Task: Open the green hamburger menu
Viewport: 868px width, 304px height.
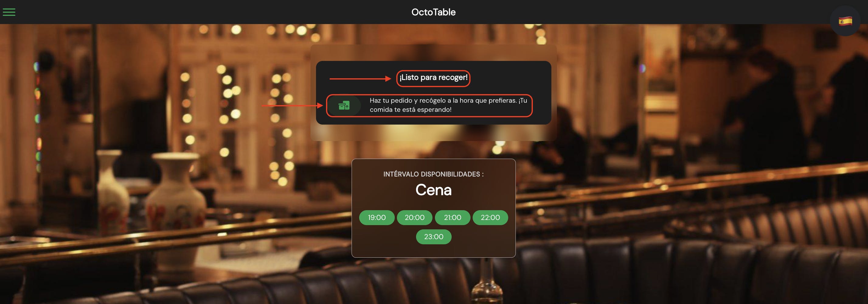Action: click(x=9, y=12)
